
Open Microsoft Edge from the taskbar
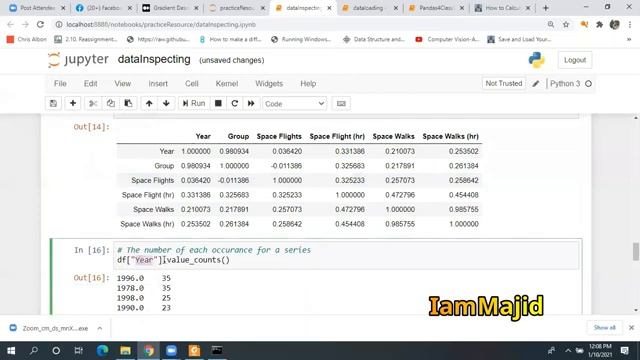(x=102, y=351)
